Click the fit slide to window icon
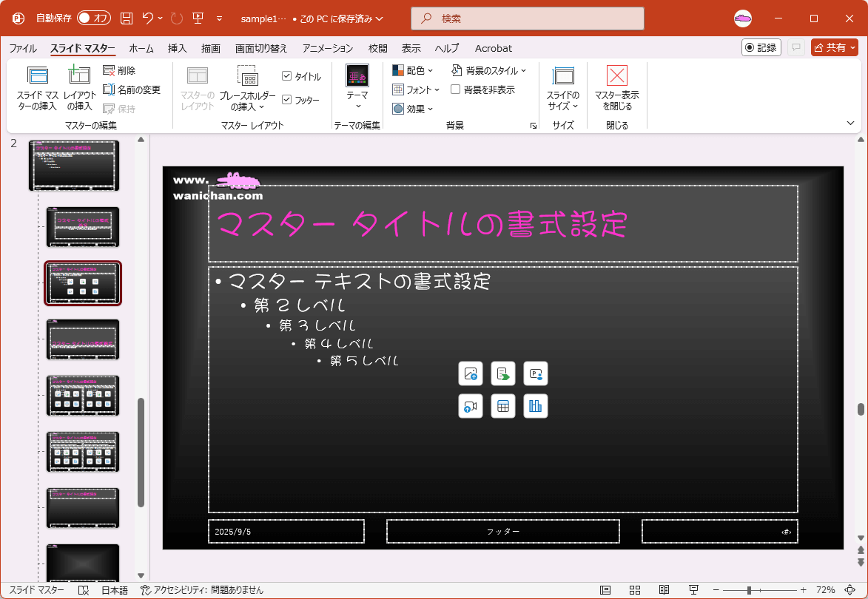Viewport: 868px width, 599px height. [850, 590]
